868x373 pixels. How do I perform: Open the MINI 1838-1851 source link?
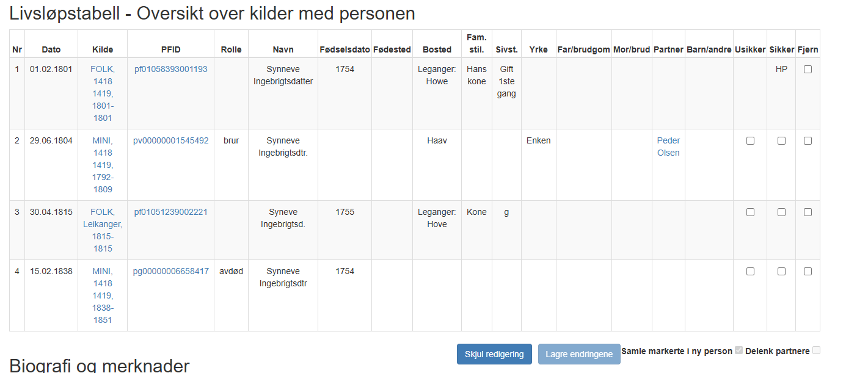tap(103, 296)
